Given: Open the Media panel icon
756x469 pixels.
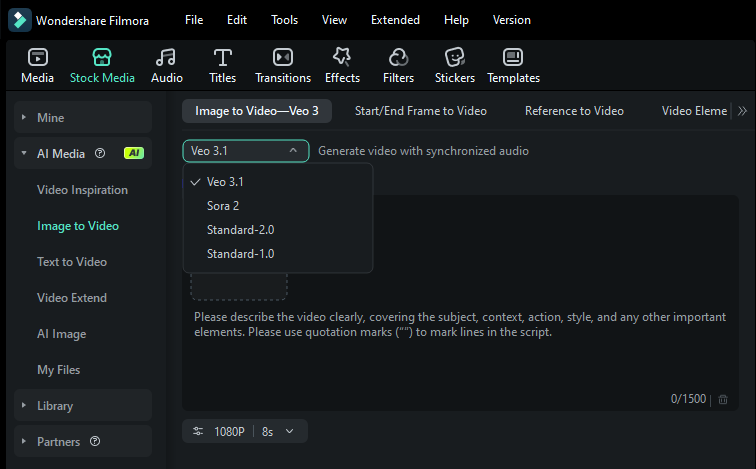Looking at the screenshot, I should (x=38, y=57).
